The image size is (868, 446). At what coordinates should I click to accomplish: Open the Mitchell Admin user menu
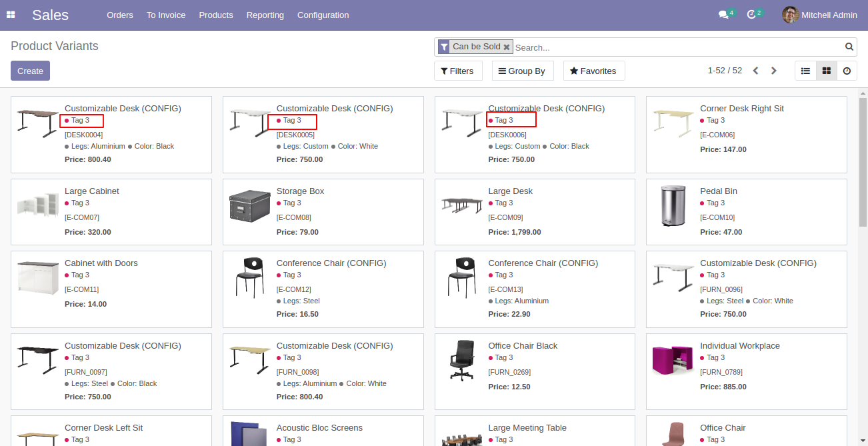pos(820,15)
